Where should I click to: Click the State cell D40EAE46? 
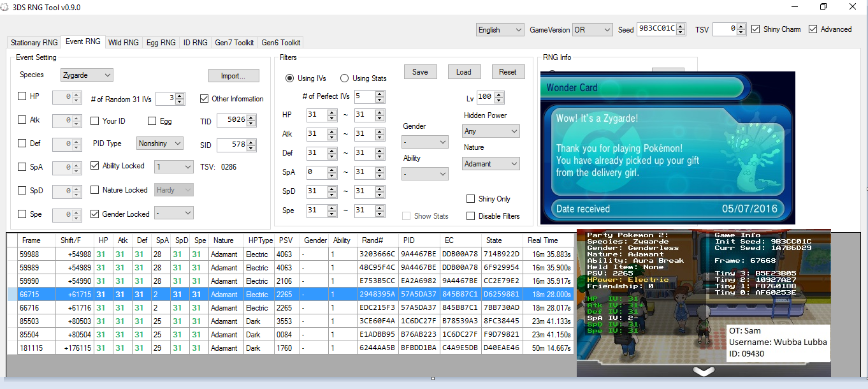(x=502, y=348)
